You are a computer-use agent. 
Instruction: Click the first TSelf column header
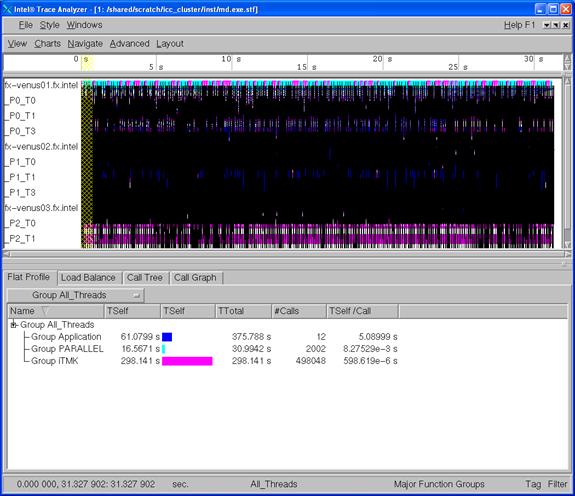tap(132, 311)
